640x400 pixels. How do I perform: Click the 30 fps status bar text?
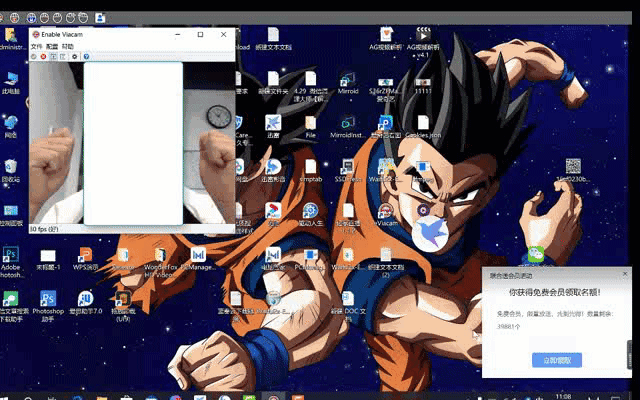click(x=44, y=229)
